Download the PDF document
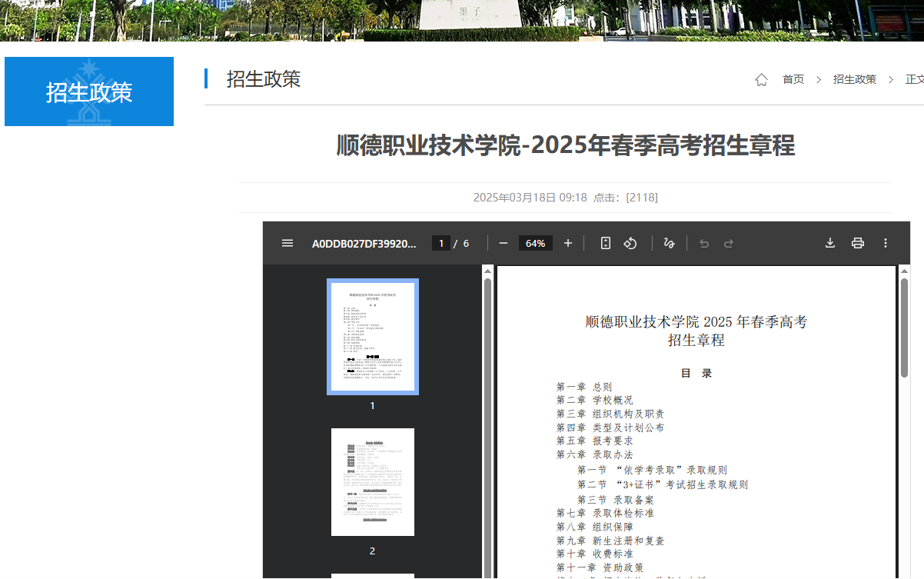This screenshot has width=924, height=579. click(x=829, y=242)
